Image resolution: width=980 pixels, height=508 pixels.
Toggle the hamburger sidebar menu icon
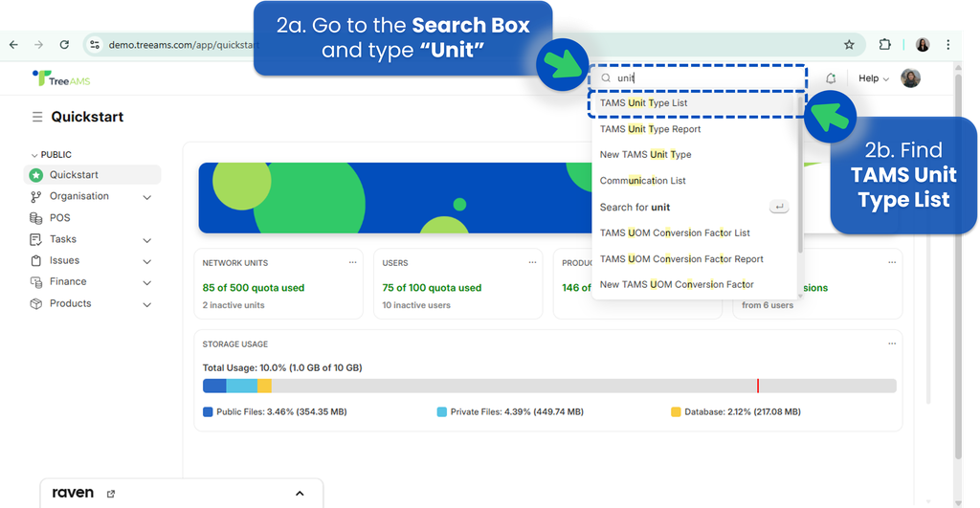point(37,117)
